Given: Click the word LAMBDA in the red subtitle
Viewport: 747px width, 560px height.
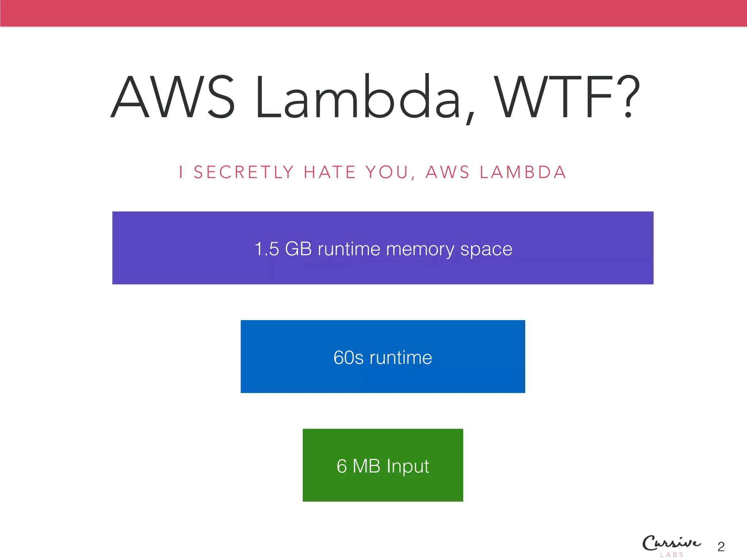Looking at the screenshot, I should (x=523, y=172).
